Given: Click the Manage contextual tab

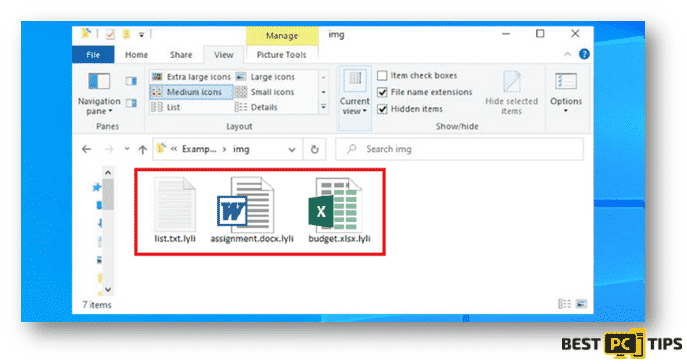Looking at the screenshot, I should (282, 35).
